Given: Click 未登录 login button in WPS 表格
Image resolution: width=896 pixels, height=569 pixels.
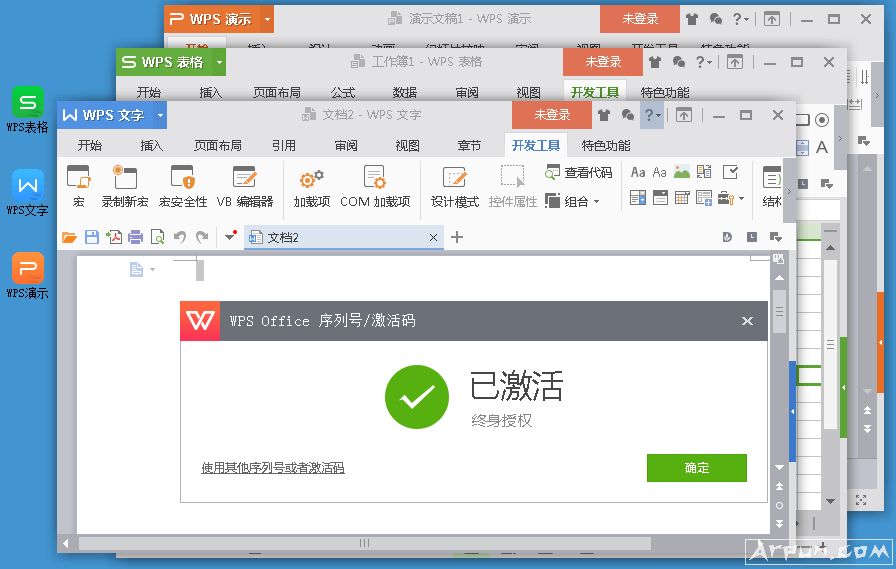Looking at the screenshot, I should click(603, 62).
